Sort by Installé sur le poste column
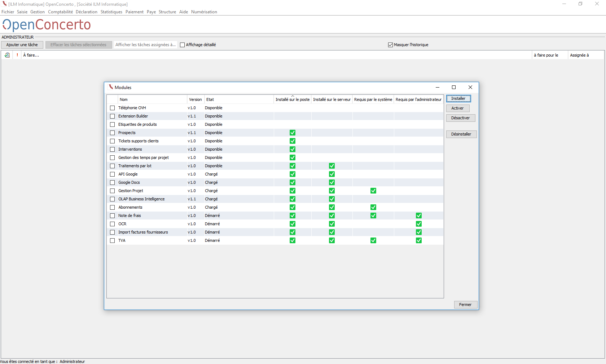Viewport: 606px width, 364px height. pos(292,99)
